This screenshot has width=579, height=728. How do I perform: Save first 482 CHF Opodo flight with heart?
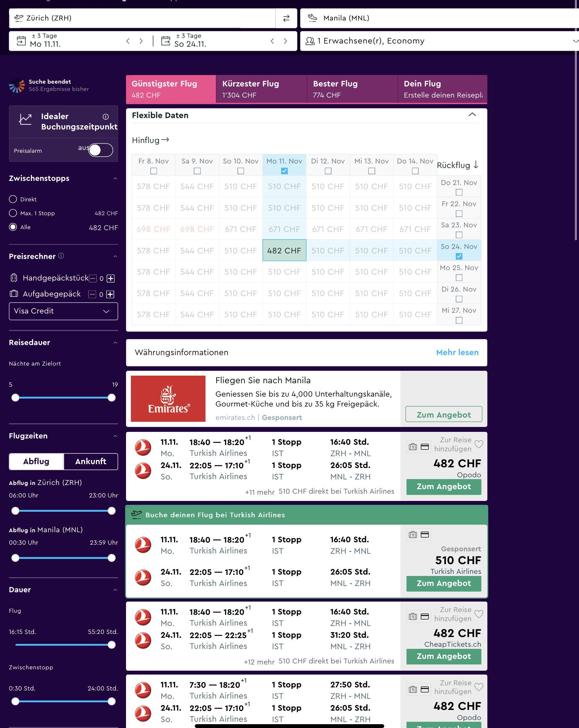pos(479,444)
